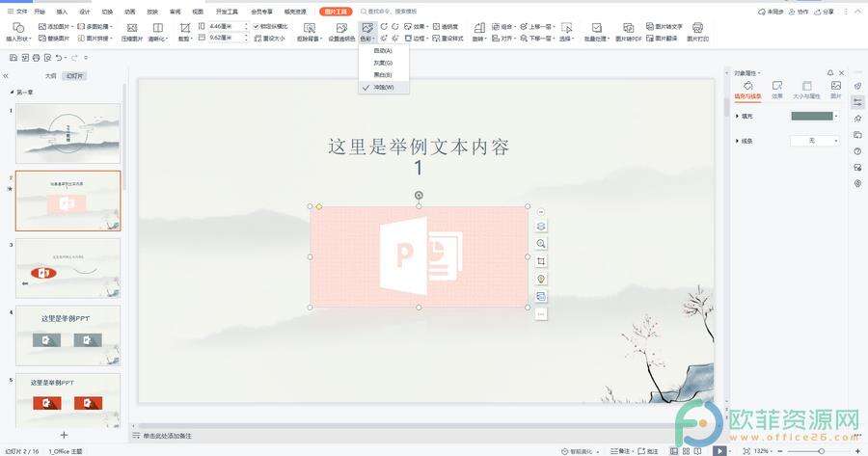The image size is (868, 456).
Task: Click the 选择 selection pane icon
Action: tap(566, 33)
